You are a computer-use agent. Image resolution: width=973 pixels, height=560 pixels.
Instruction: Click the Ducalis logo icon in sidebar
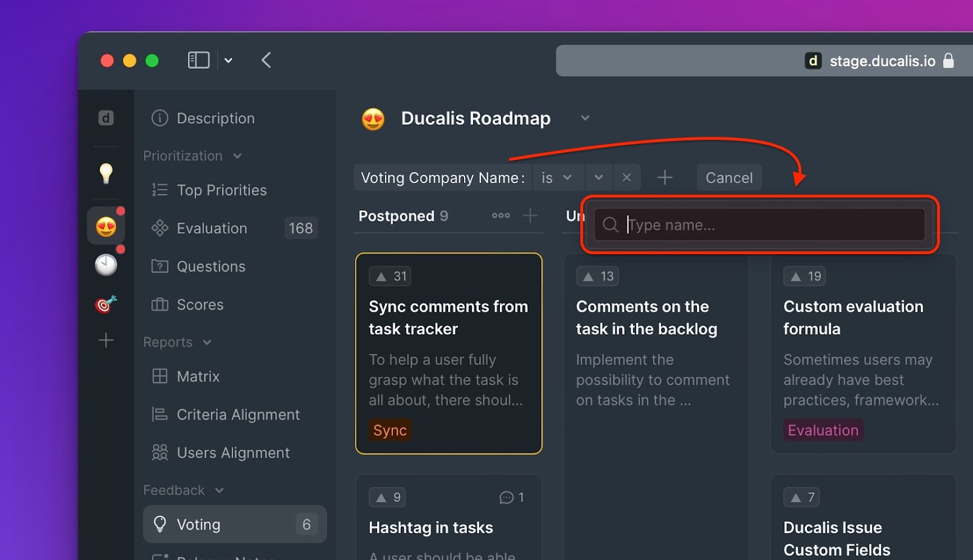[106, 118]
